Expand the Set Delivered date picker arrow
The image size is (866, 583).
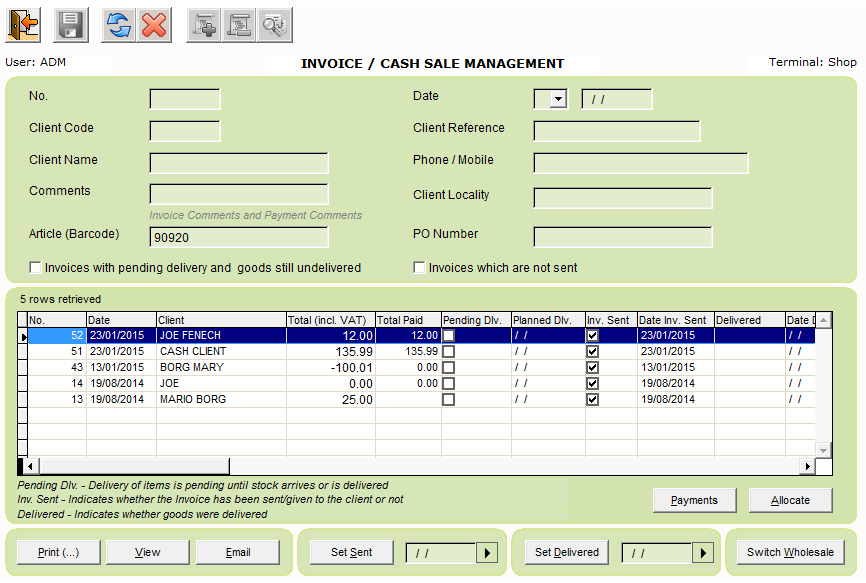pos(702,553)
